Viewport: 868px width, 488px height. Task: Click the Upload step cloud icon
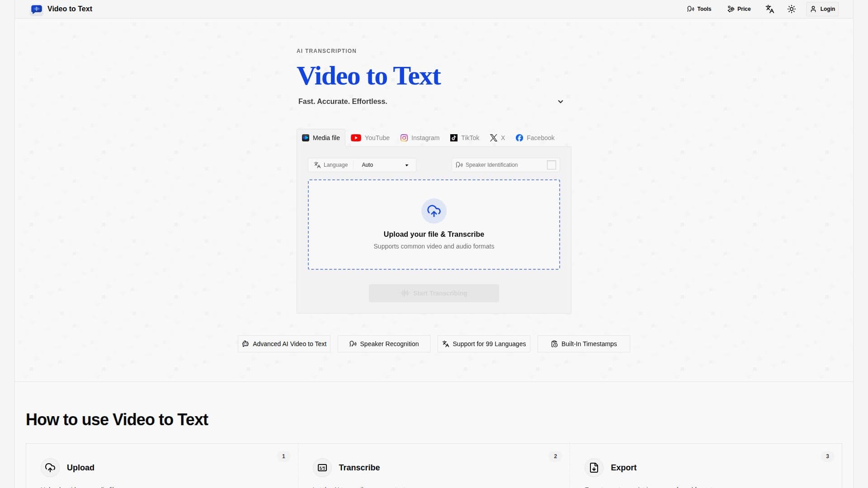pos(50,468)
